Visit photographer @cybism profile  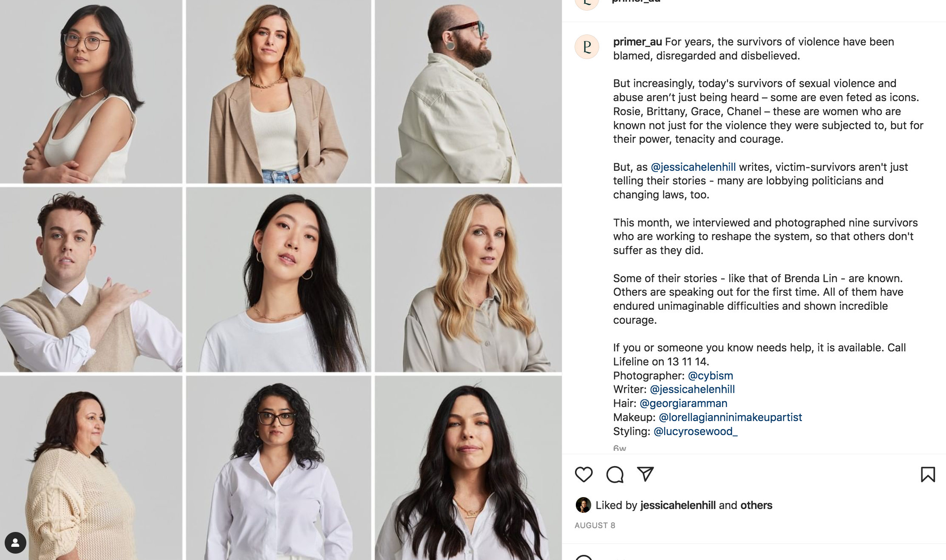710,376
